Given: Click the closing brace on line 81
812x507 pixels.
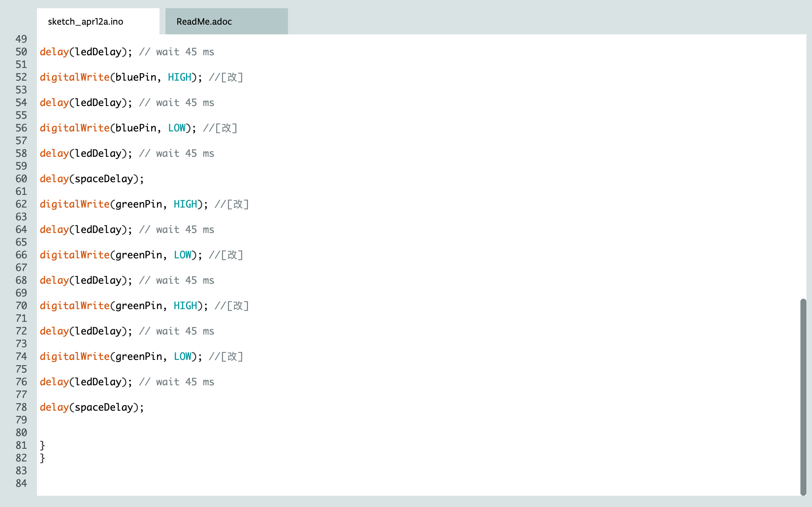Looking at the screenshot, I should tap(42, 445).
